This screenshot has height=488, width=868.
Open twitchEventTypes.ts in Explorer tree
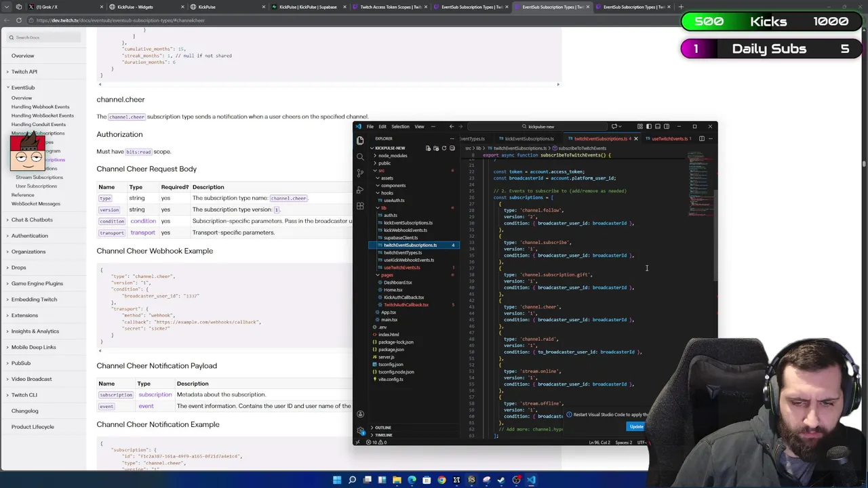403,253
